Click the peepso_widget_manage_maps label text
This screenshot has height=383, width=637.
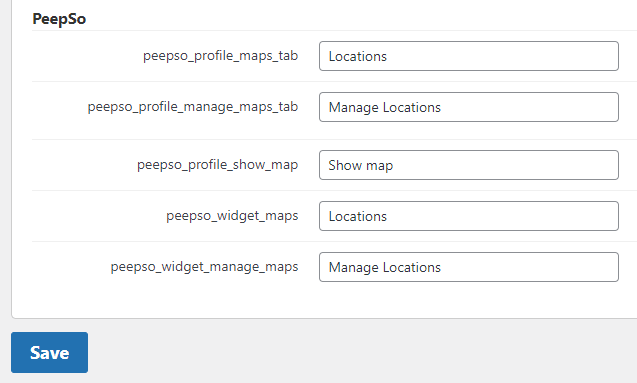[204, 267]
